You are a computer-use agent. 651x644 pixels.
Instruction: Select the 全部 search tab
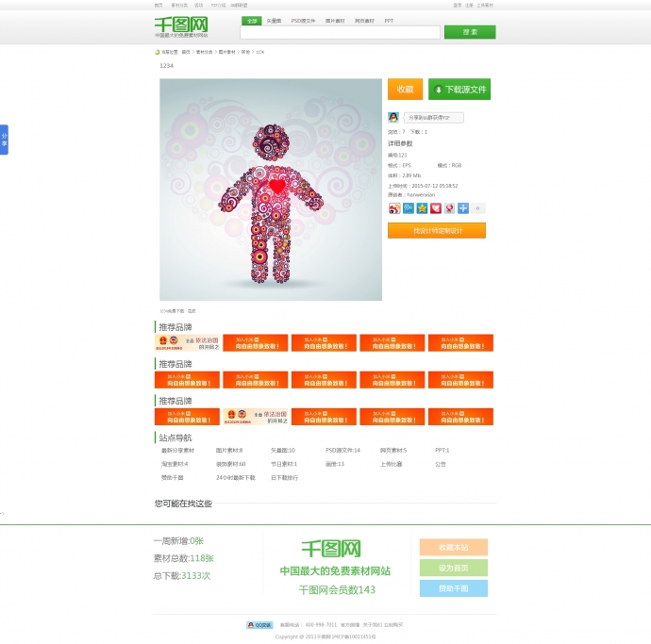pos(252,21)
